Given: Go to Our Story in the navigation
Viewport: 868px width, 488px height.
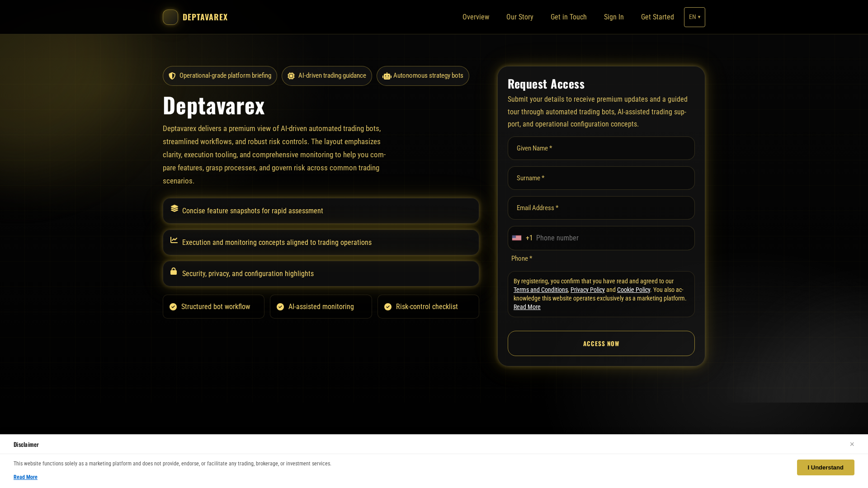Looking at the screenshot, I should [x=520, y=17].
